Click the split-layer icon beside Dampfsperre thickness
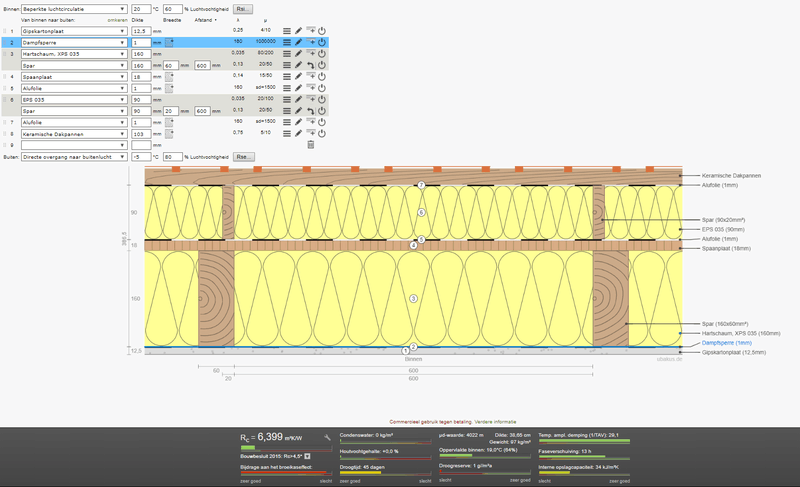This screenshot has width=800, height=487. [169, 44]
